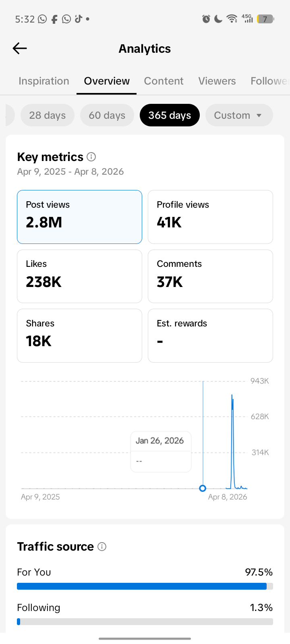Image resolution: width=290 pixels, height=644 pixels.
Task: Select the Post views metric card
Action: click(x=79, y=217)
